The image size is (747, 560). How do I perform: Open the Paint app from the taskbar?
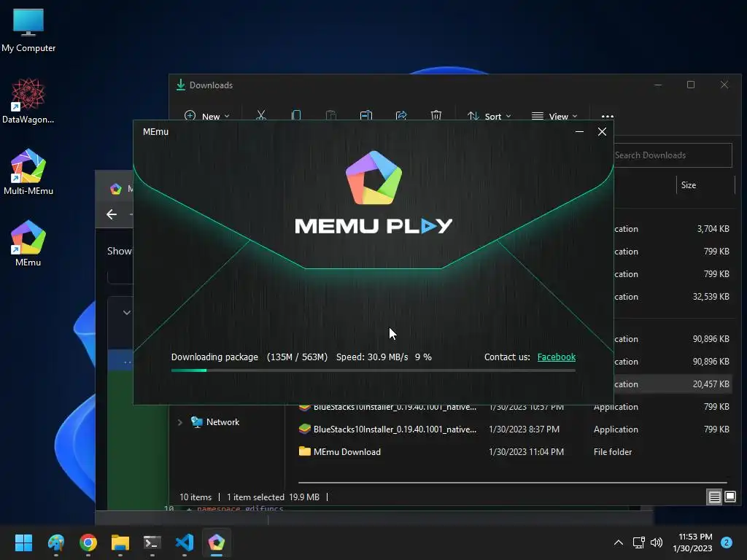tap(55, 542)
